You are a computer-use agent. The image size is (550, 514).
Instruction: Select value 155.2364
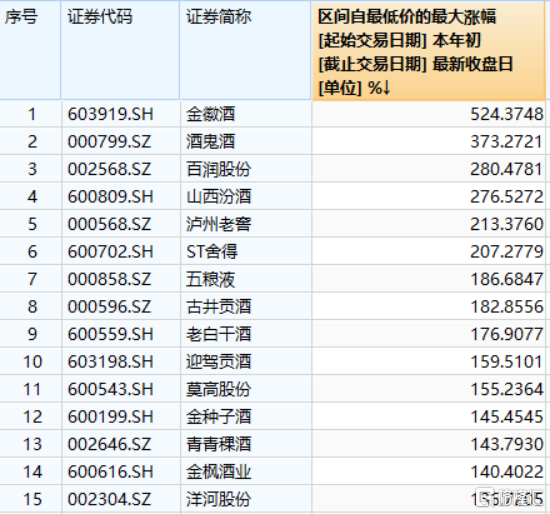[x=507, y=389]
